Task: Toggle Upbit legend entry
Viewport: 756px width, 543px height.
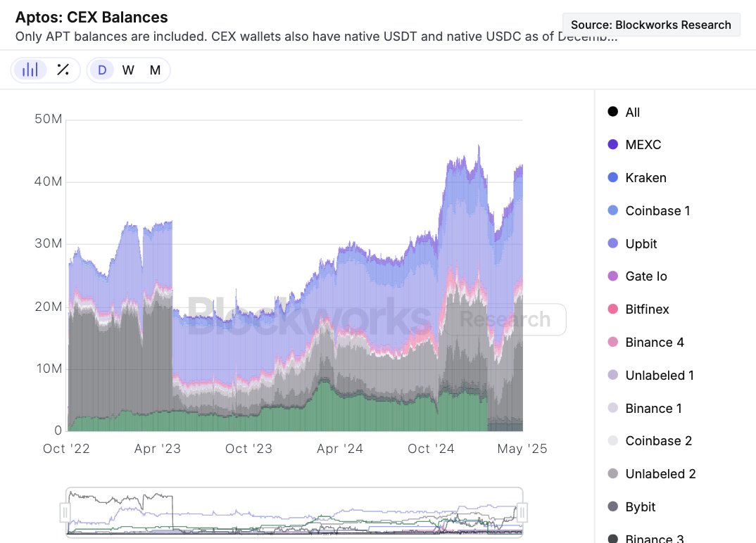Action: pos(612,243)
